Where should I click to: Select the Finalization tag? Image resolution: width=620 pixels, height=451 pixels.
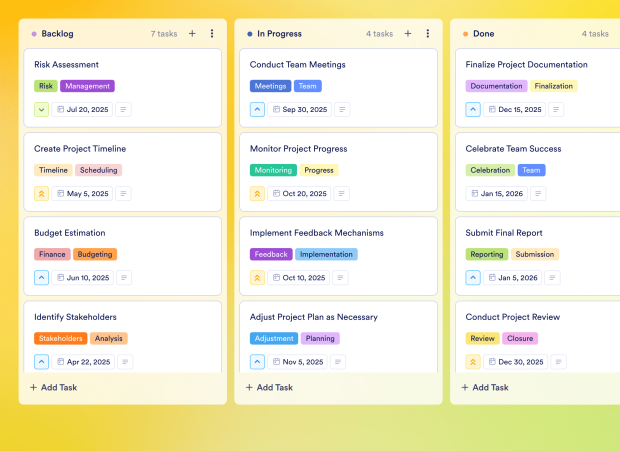554,86
